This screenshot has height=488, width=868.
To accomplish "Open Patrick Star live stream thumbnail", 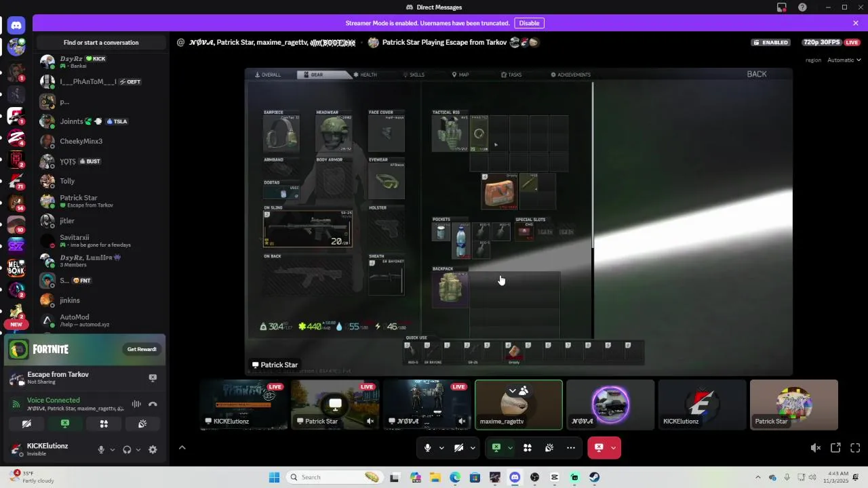I will 335,405.
